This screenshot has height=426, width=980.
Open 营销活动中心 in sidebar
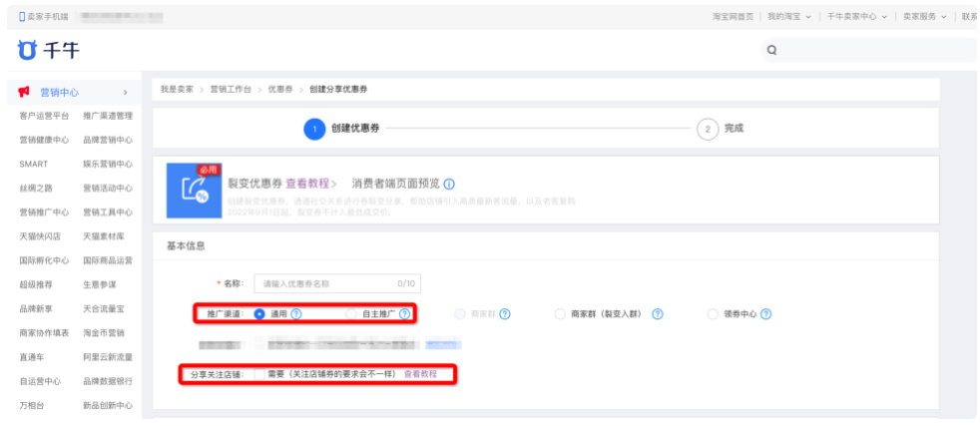click(108, 188)
